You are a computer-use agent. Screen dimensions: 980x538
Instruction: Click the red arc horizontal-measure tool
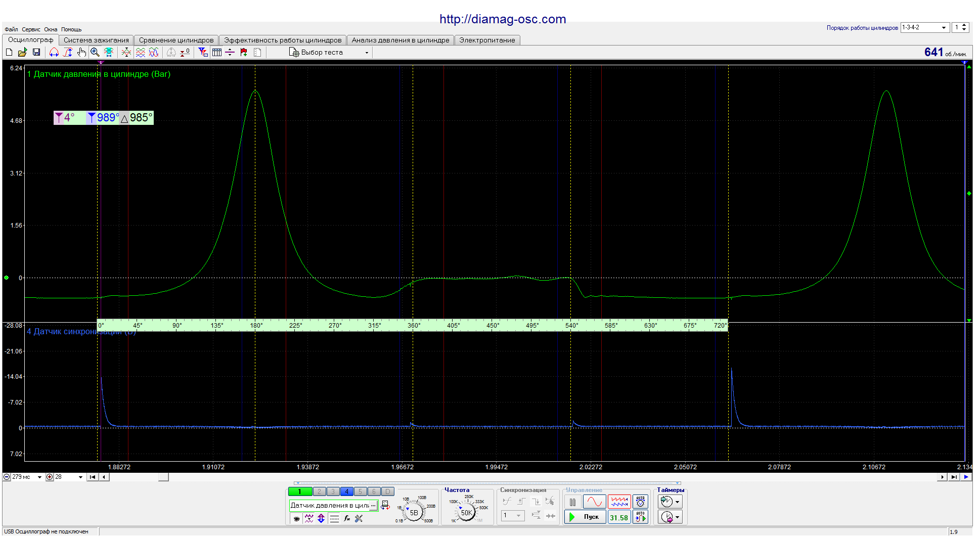(x=54, y=52)
